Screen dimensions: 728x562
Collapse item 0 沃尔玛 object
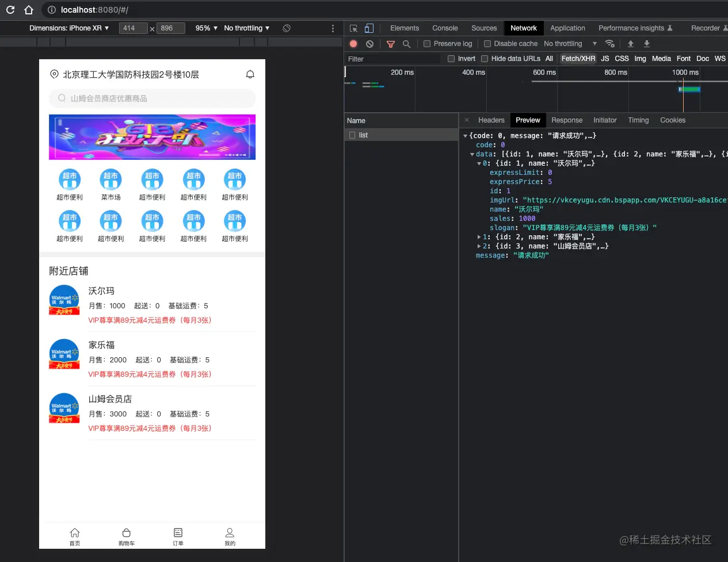pos(479,163)
